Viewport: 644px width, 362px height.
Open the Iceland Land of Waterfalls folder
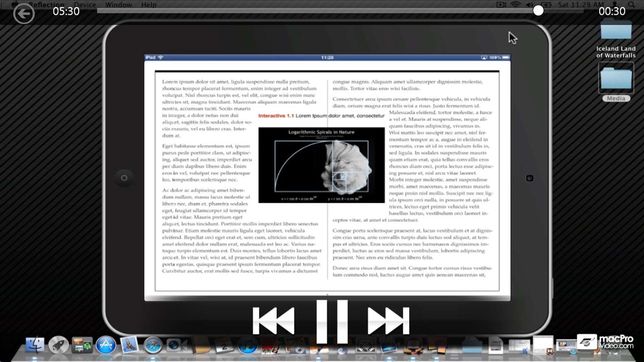[616, 38]
